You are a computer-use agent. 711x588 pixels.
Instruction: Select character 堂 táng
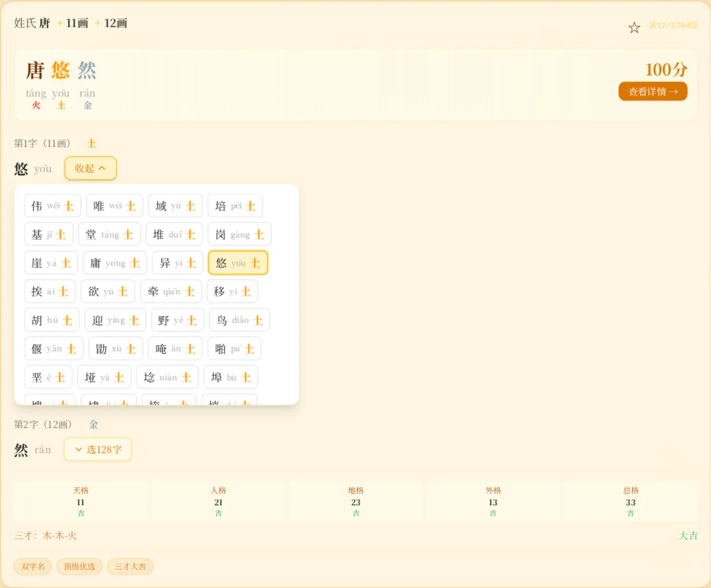click(x=110, y=234)
